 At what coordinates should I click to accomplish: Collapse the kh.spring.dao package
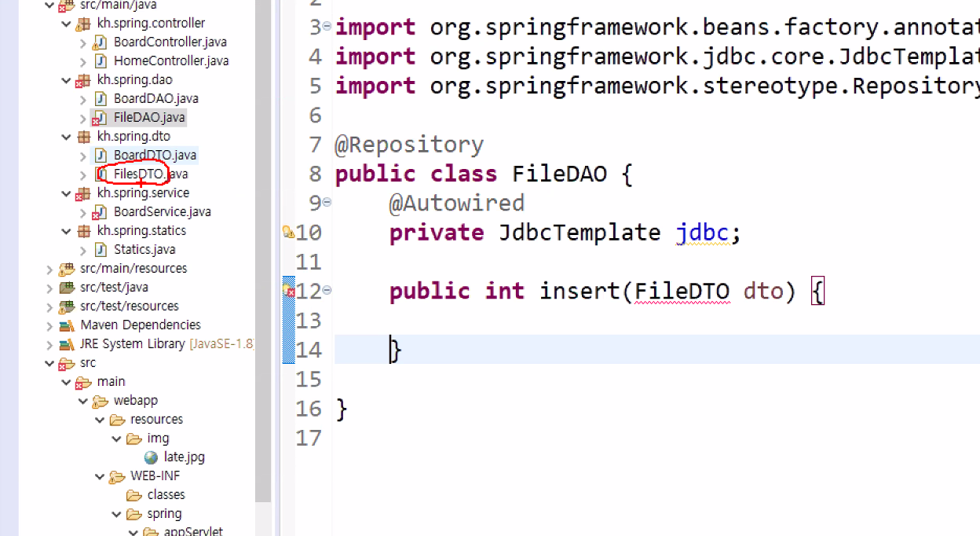pyautogui.click(x=66, y=79)
